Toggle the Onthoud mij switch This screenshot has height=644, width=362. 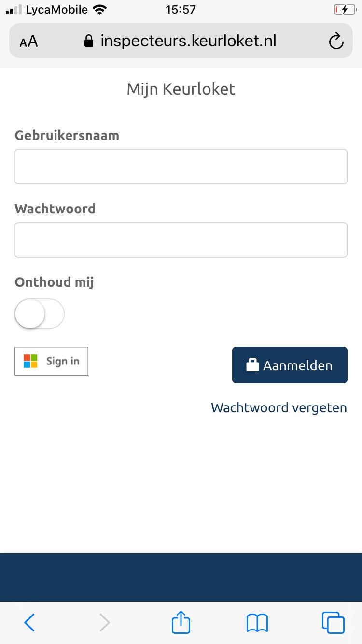coord(40,314)
